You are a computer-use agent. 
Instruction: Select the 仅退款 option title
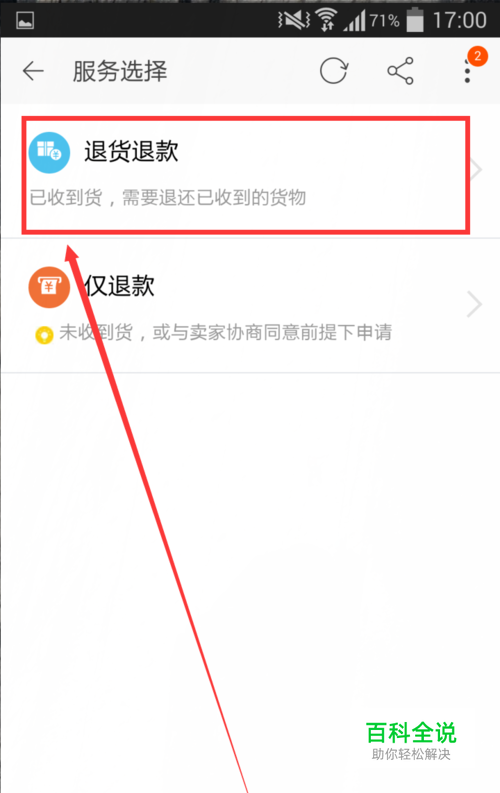pyautogui.click(x=119, y=286)
